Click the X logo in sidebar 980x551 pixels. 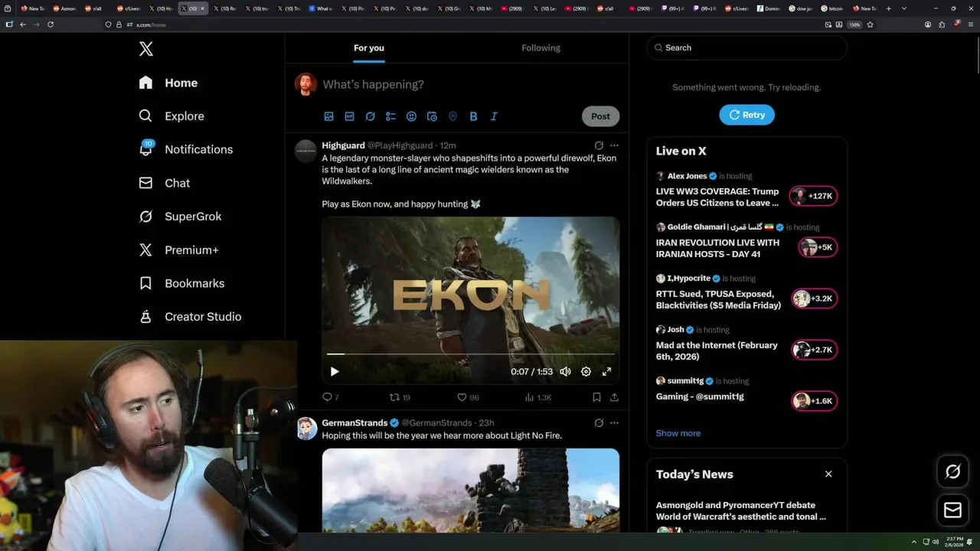coord(146,49)
